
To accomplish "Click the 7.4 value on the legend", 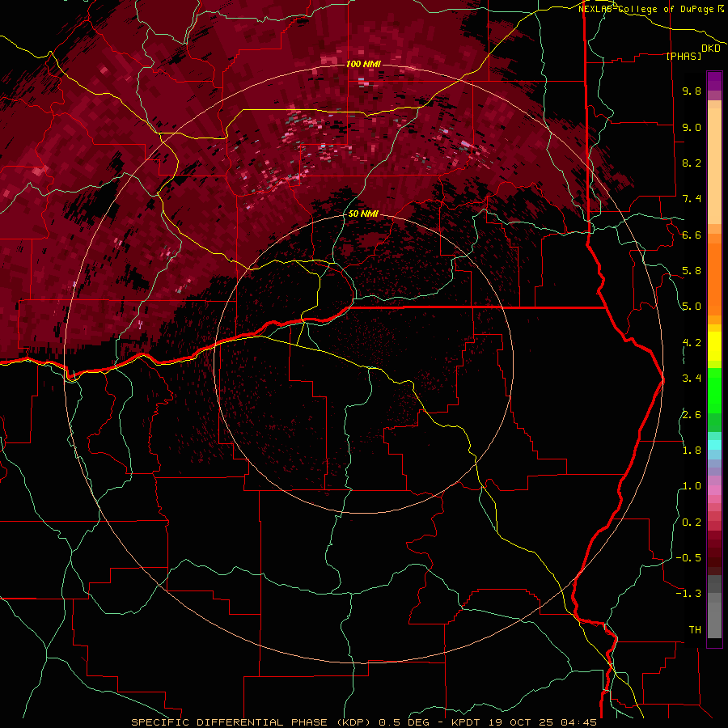I will pos(692,199).
